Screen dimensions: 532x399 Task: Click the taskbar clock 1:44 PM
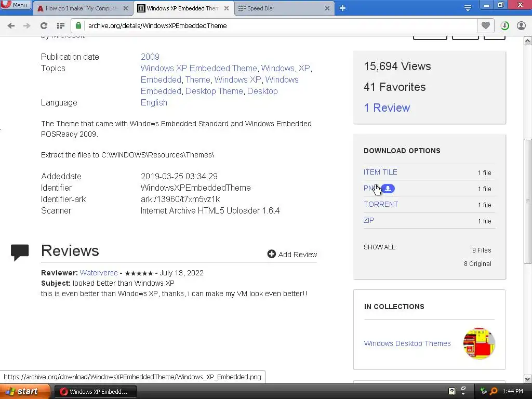click(513, 391)
